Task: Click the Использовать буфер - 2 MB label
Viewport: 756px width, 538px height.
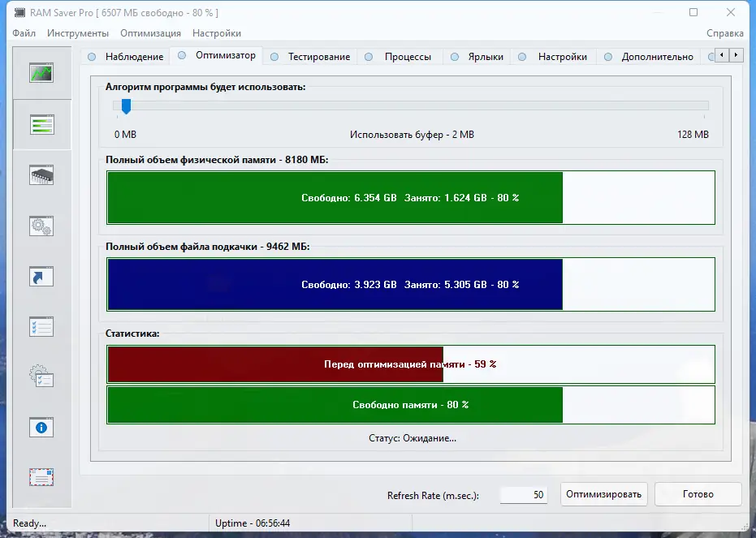Action: 412,135
